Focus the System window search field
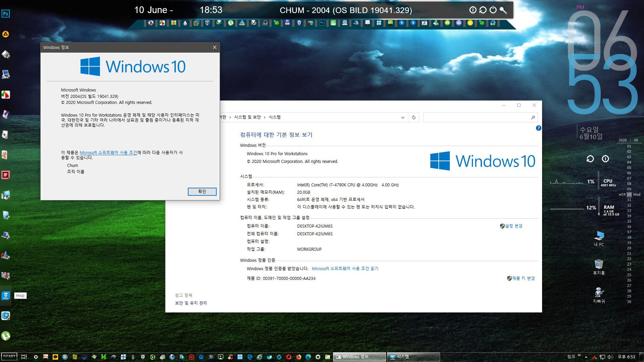The height and width of the screenshot is (362, 644). pos(476,117)
